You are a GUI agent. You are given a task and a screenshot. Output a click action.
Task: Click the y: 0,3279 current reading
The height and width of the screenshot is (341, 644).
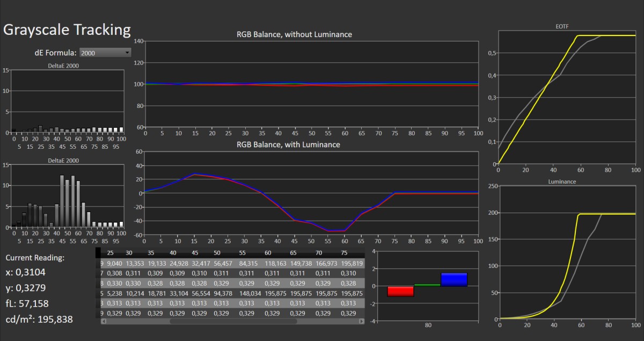click(x=25, y=288)
